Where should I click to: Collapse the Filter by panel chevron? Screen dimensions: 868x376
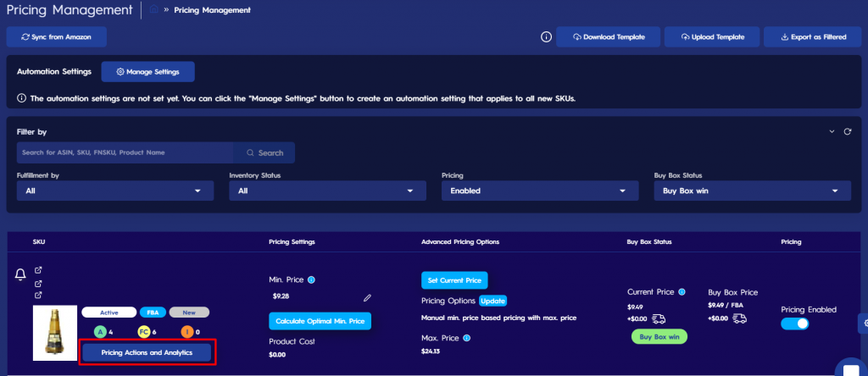coord(832,131)
